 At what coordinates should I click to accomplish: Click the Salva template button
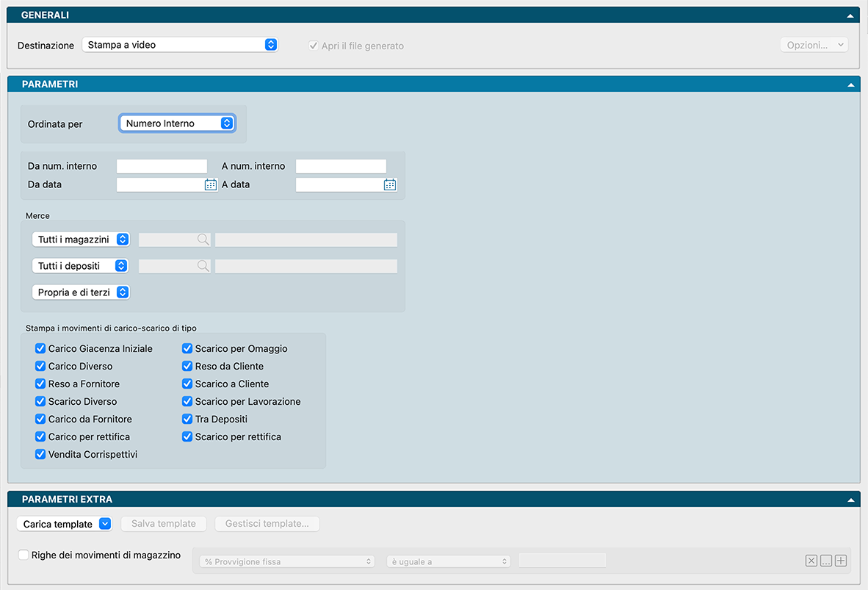tap(164, 524)
